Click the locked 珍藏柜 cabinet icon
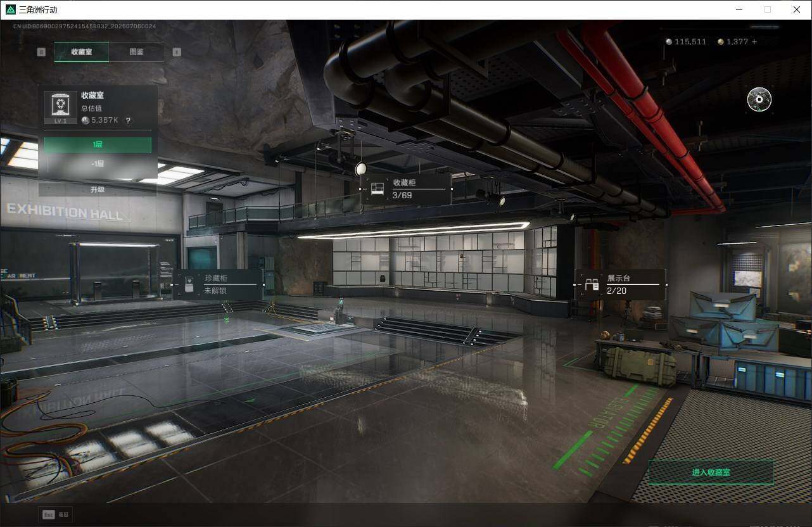This screenshot has width=812, height=527. click(188, 286)
